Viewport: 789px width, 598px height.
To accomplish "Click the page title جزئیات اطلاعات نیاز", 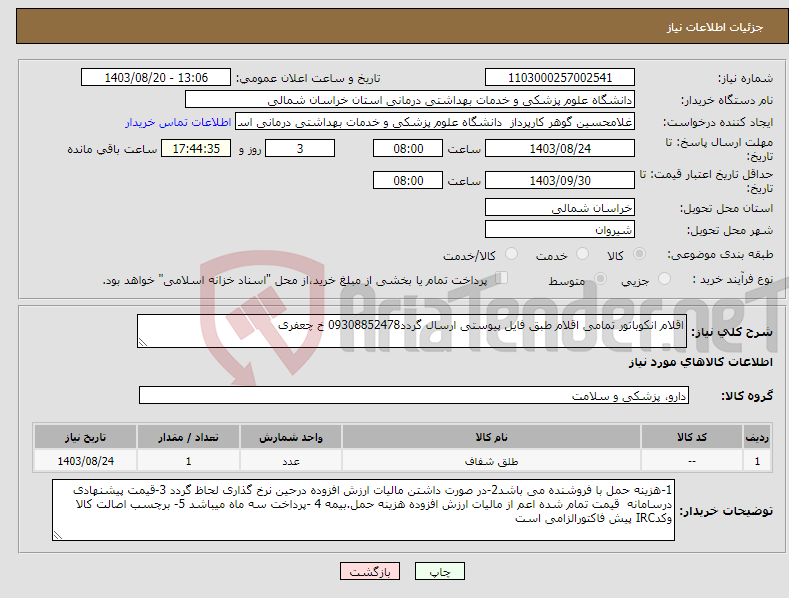I will pos(715,27).
